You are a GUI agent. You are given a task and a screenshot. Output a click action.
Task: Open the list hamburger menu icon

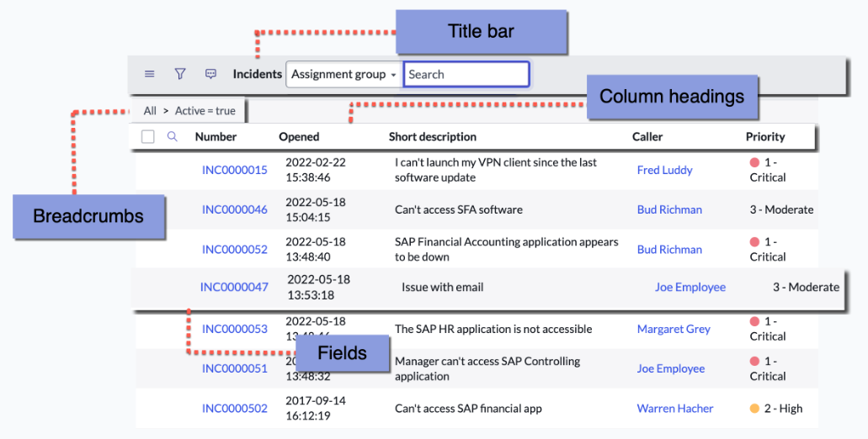click(150, 74)
